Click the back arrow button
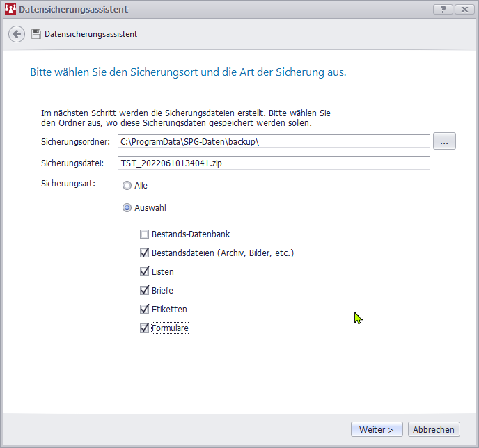The width and height of the screenshot is (479, 448). (17, 34)
